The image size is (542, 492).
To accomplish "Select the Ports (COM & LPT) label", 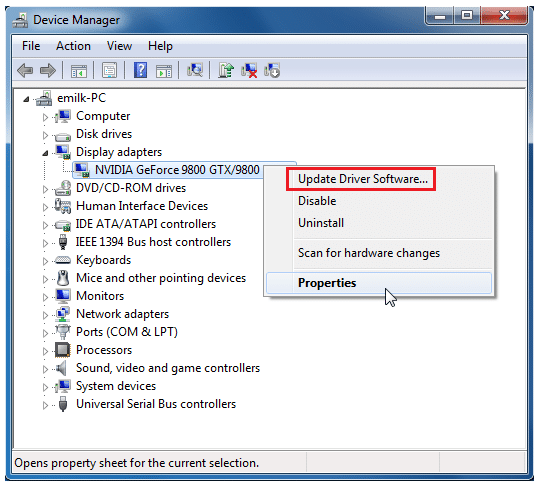I will click(x=127, y=332).
